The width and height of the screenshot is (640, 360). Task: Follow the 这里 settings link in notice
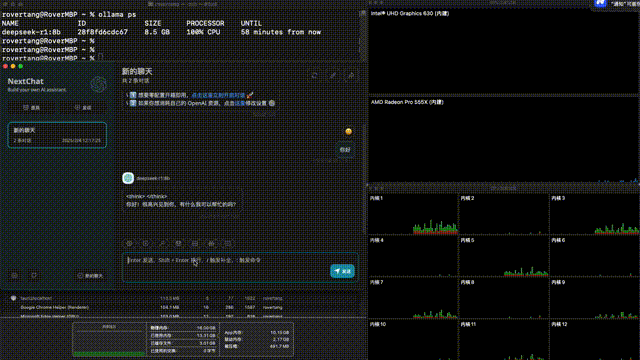(240, 103)
